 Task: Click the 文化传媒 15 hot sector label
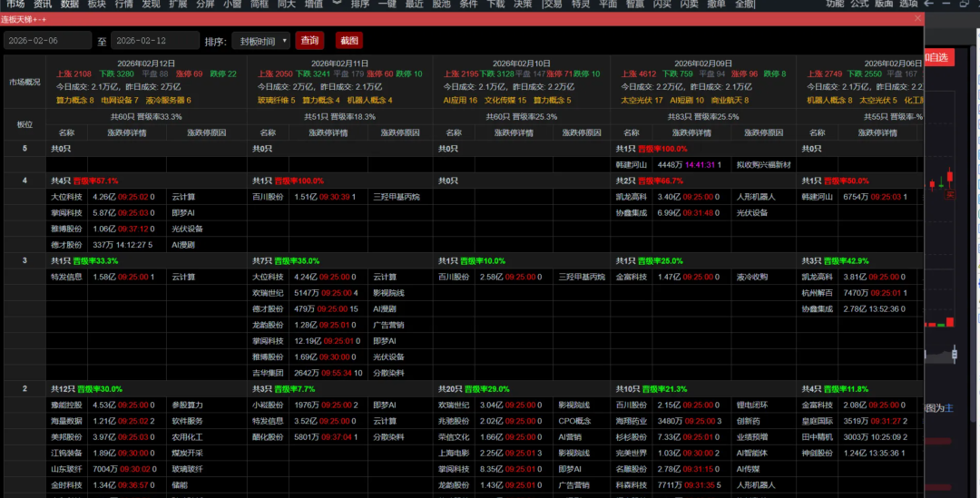(x=505, y=100)
